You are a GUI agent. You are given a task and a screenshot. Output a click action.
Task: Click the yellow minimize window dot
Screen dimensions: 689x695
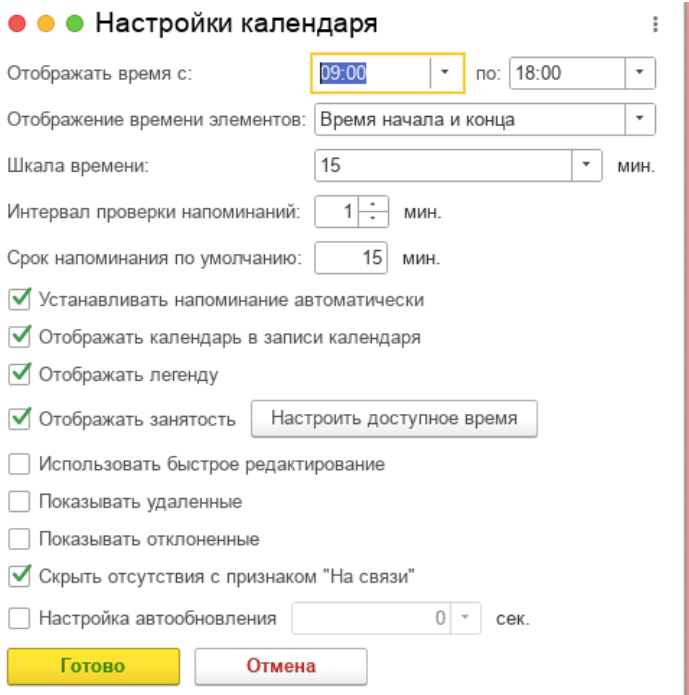(x=46, y=24)
